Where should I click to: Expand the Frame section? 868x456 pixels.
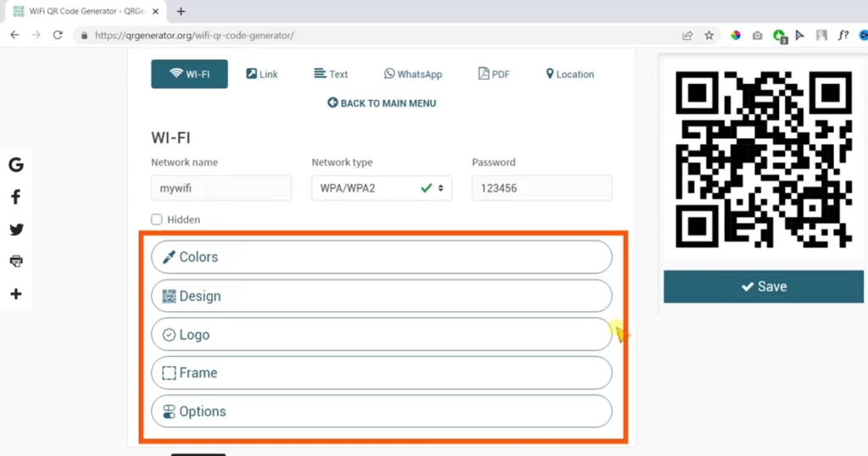click(x=381, y=373)
